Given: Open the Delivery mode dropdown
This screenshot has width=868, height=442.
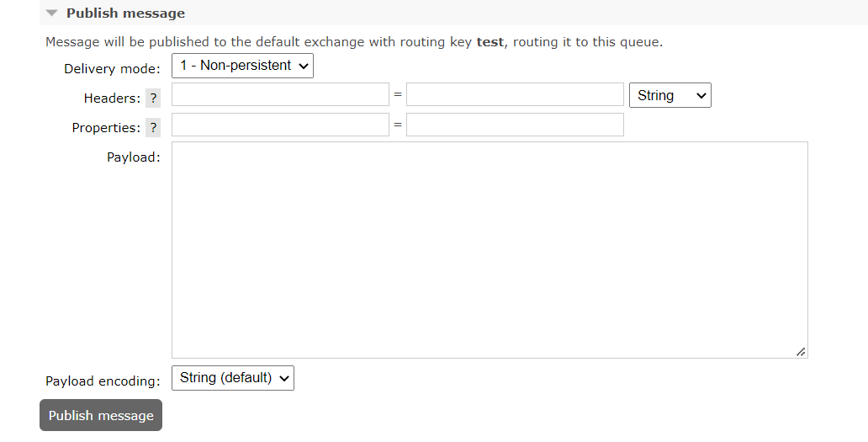Looking at the screenshot, I should [x=242, y=66].
